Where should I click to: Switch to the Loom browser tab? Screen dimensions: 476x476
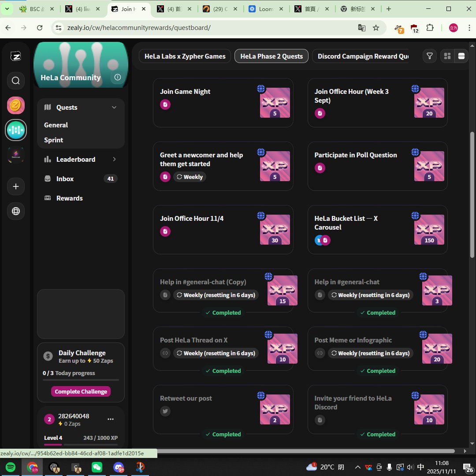coord(266,9)
